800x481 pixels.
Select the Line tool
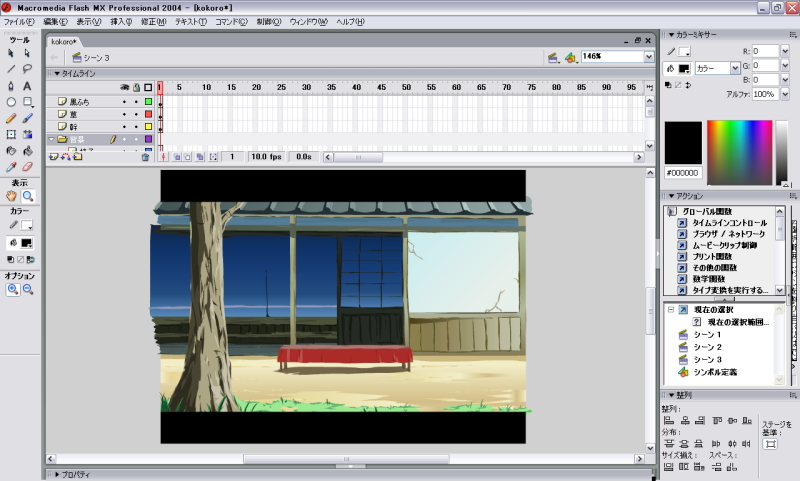[11, 69]
